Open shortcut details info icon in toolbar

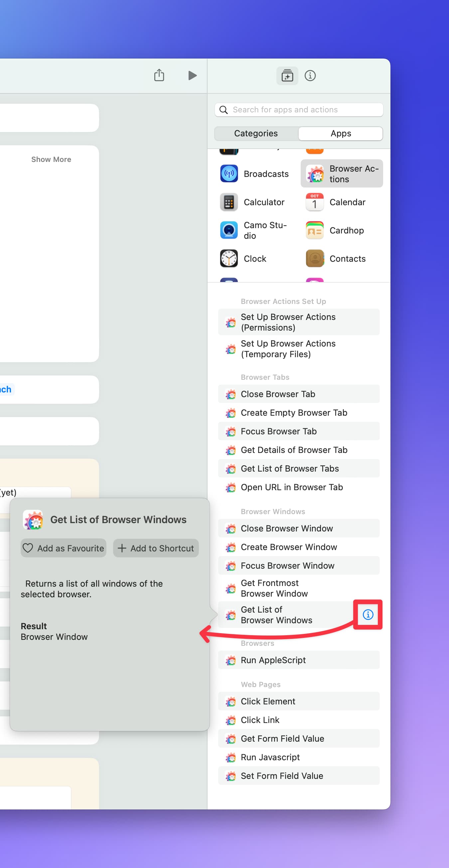click(x=310, y=76)
